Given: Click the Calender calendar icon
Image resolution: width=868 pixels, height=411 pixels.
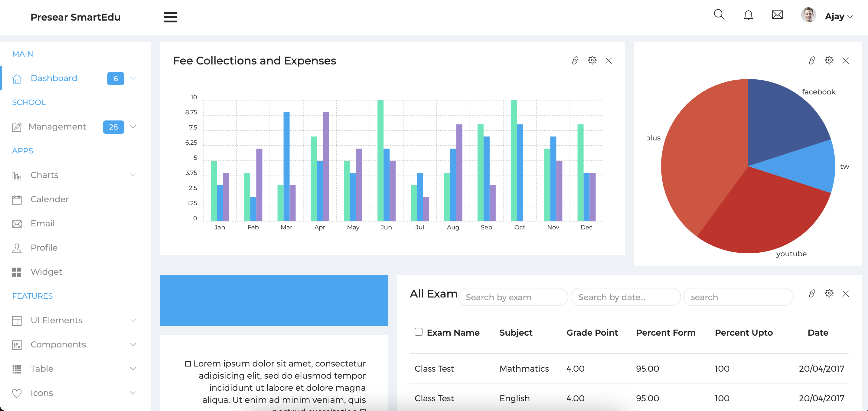Looking at the screenshot, I should click(x=17, y=200).
